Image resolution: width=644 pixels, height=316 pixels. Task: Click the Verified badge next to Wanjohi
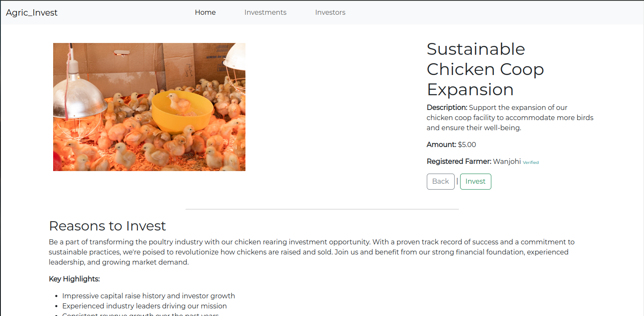point(531,162)
